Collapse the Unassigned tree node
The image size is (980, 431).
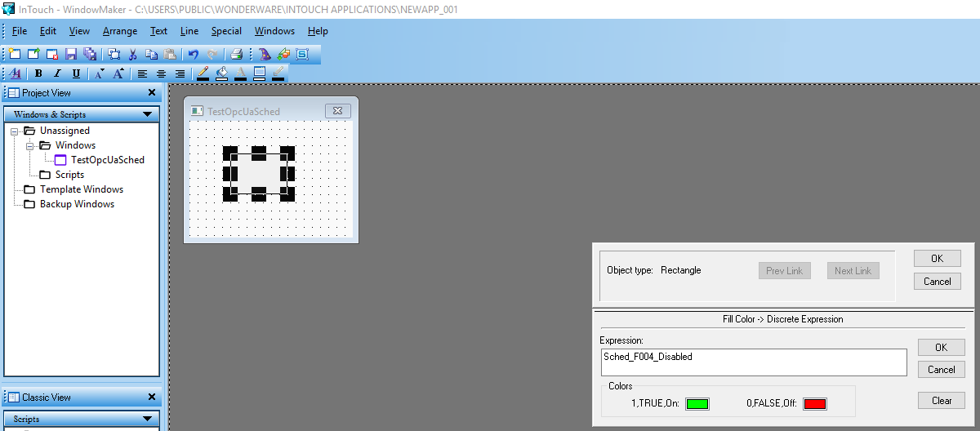click(x=15, y=131)
